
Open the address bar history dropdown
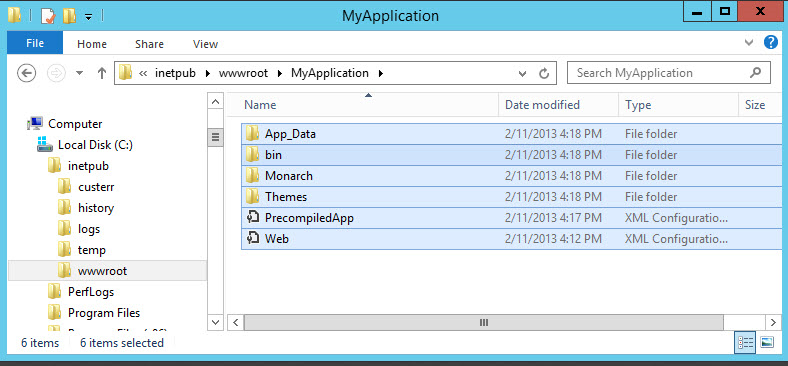523,74
